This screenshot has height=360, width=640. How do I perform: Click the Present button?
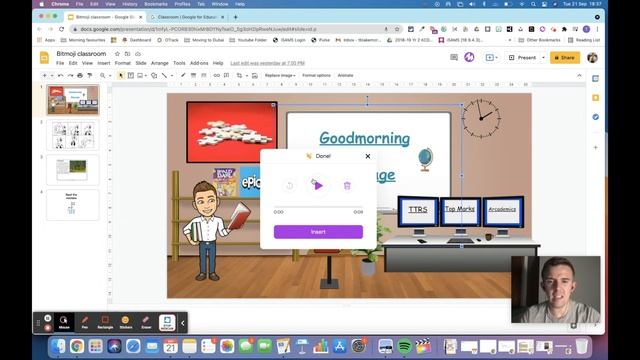pos(522,58)
